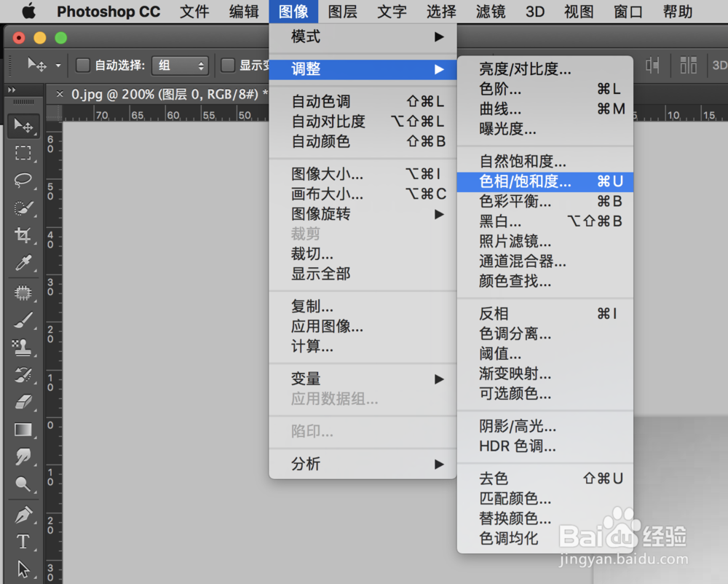Expand the 调整 submenu
728x584 pixels.
pyautogui.click(x=363, y=69)
